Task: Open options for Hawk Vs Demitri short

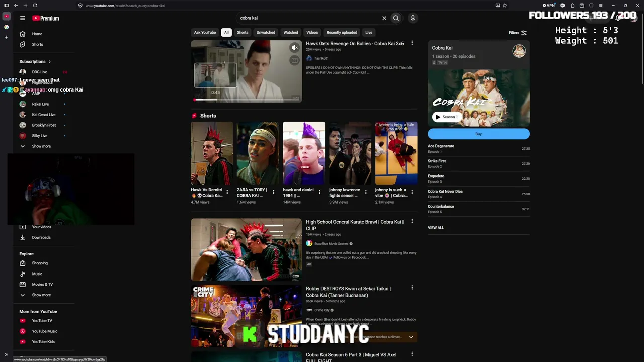Action: click(x=227, y=192)
